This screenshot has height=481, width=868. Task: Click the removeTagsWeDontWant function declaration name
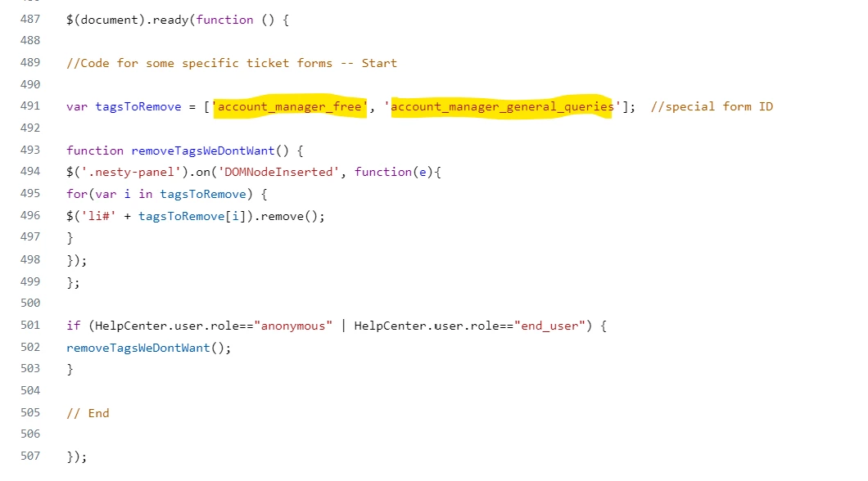(x=202, y=151)
